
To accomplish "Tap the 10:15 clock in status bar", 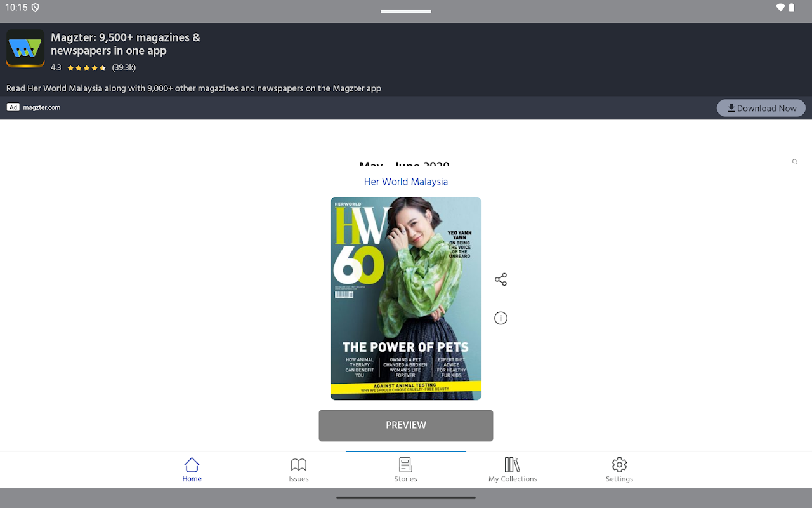I will pyautogui.click(x=16, y=8).
